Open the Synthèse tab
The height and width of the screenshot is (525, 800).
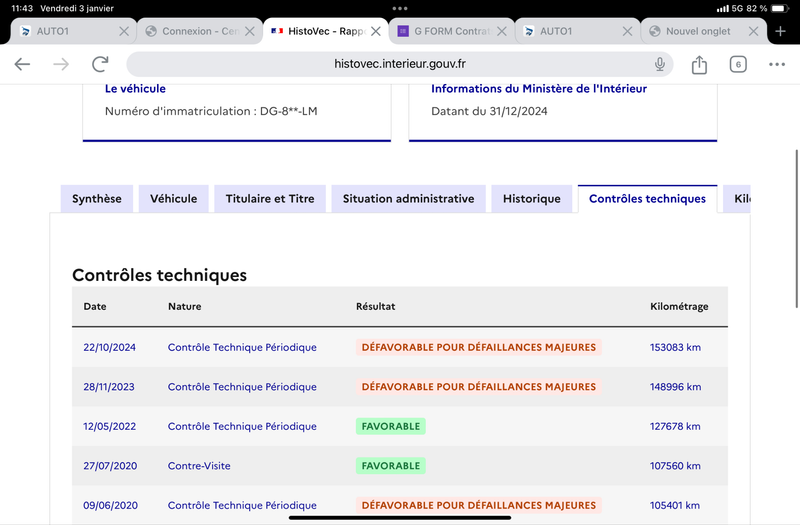click(x=97, y=198)
